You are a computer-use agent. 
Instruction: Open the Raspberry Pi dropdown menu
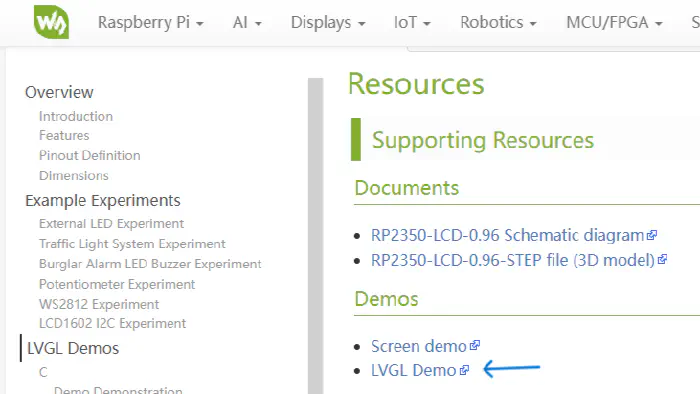coord(150,22)
